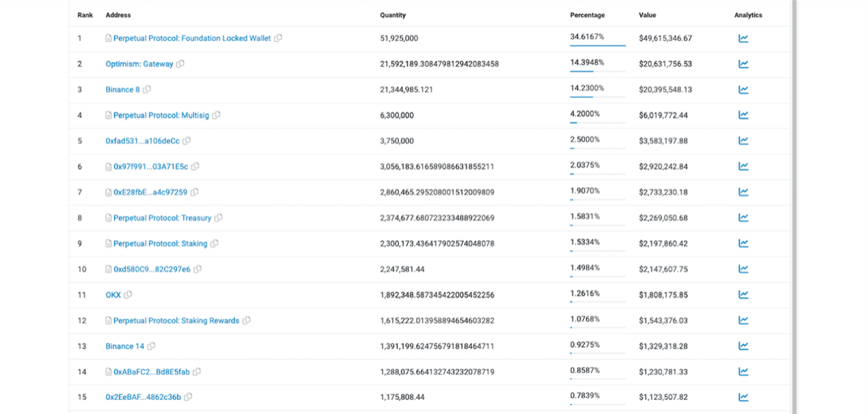Image resolution: width=868 pixels, height=414 pixels.
Task: Click the Rank column header
Action: point(85,15)
